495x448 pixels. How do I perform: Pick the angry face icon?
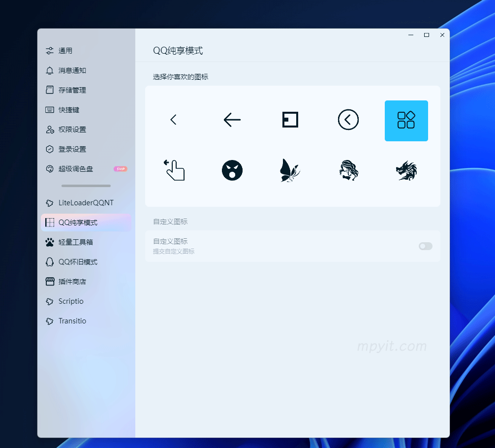(x=232, y=170)
